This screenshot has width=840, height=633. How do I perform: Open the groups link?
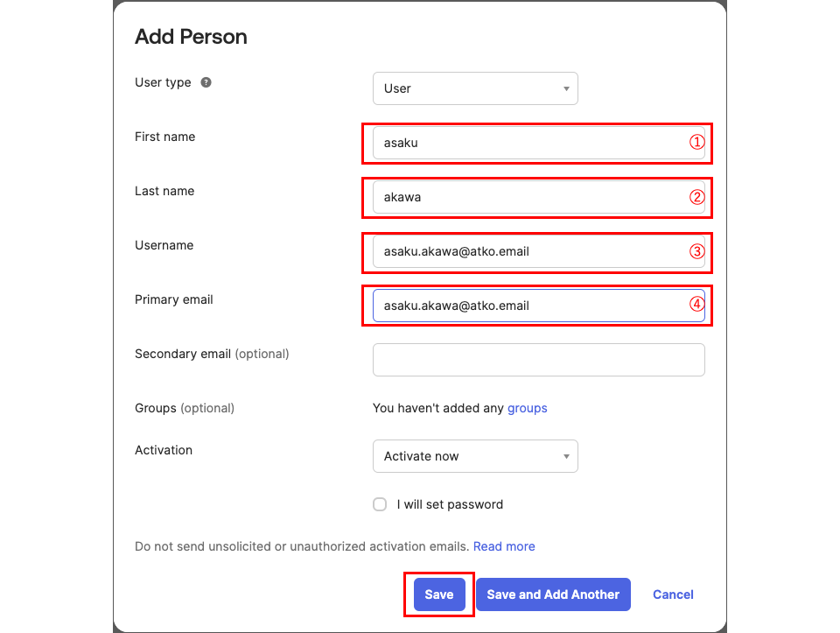coord(528,408)
